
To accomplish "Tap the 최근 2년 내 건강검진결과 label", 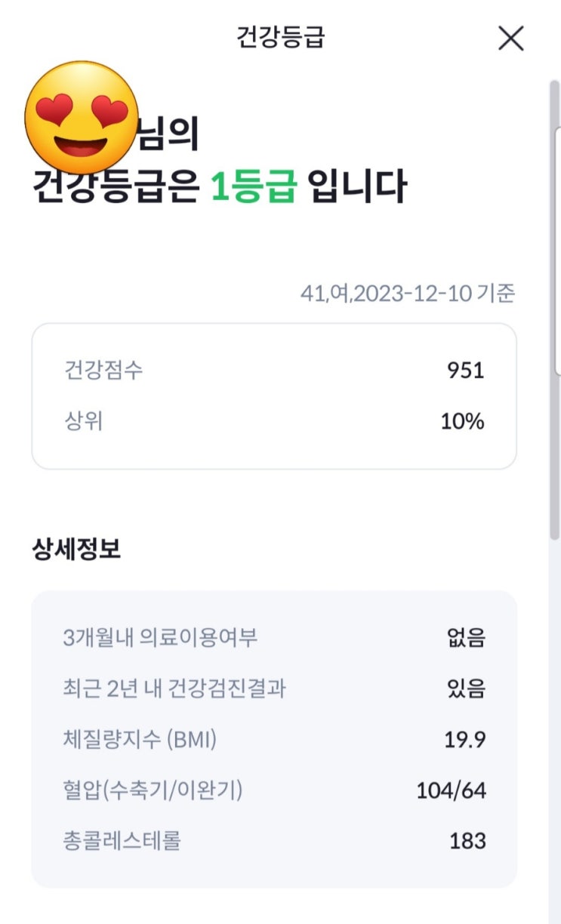I will (174, 688).
